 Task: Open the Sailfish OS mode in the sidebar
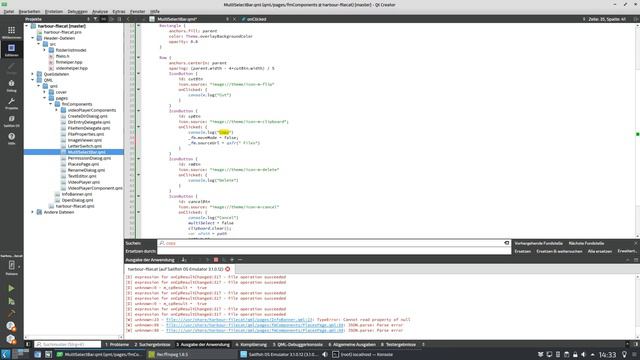pos(11,121)
